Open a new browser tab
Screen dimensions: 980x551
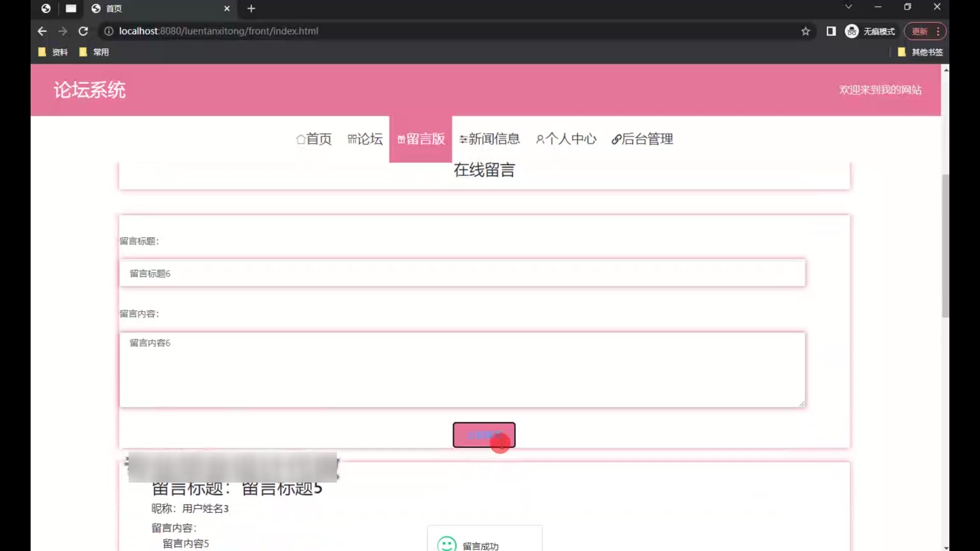(x=251, y=9)
